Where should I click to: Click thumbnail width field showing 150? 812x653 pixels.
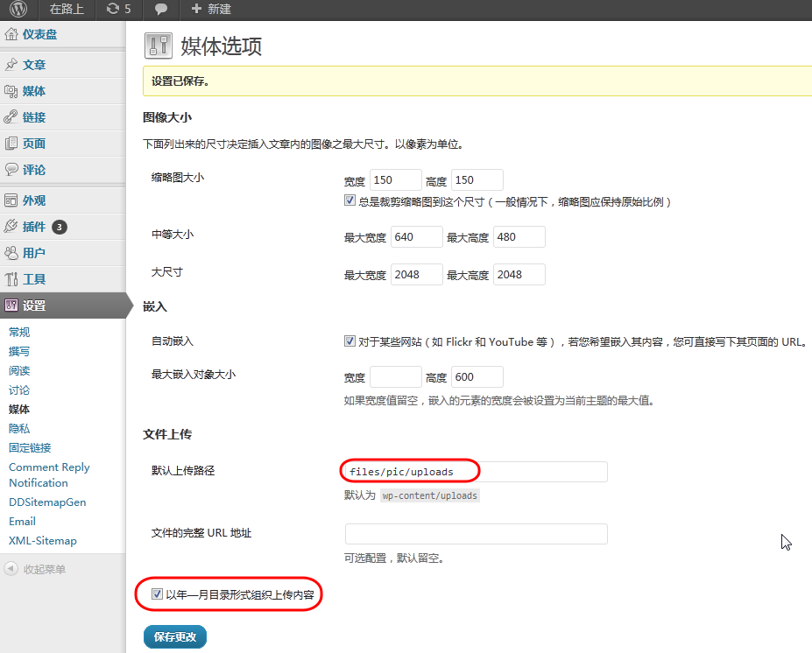[x=396, y=180]
